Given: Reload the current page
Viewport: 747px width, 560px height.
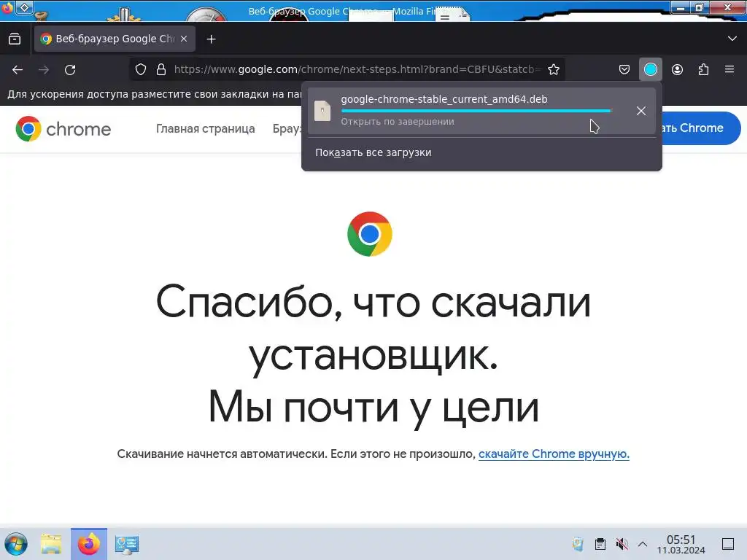Looking at the screenshot, I should tap(70, 69).
